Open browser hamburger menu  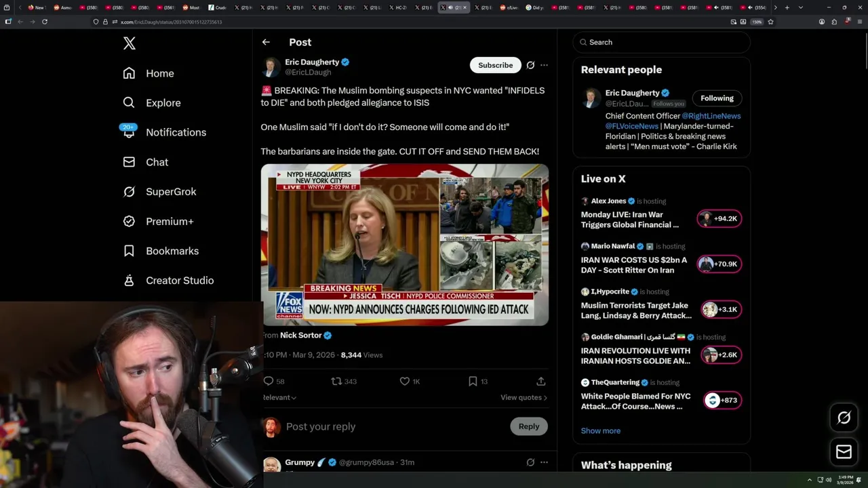[x=859, y=22]
